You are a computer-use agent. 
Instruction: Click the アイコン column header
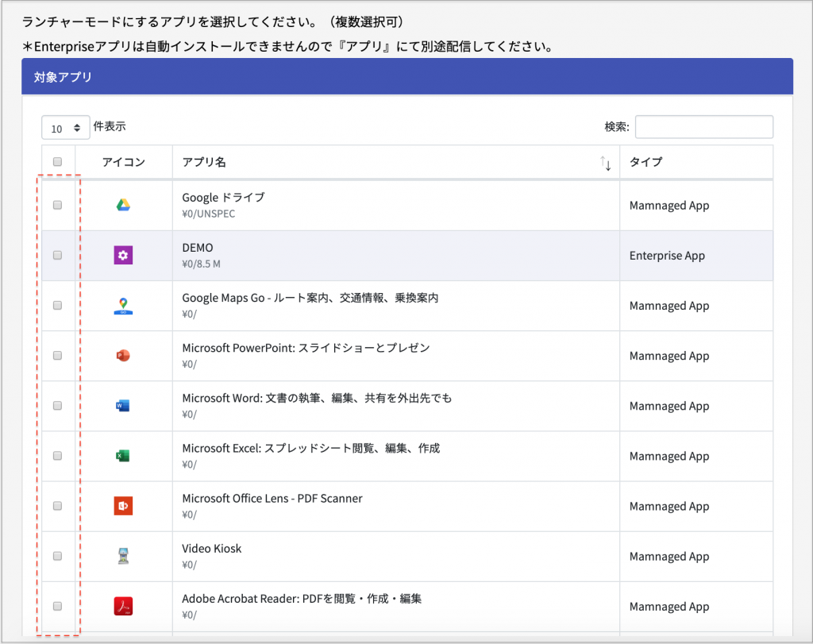[123, 162]
